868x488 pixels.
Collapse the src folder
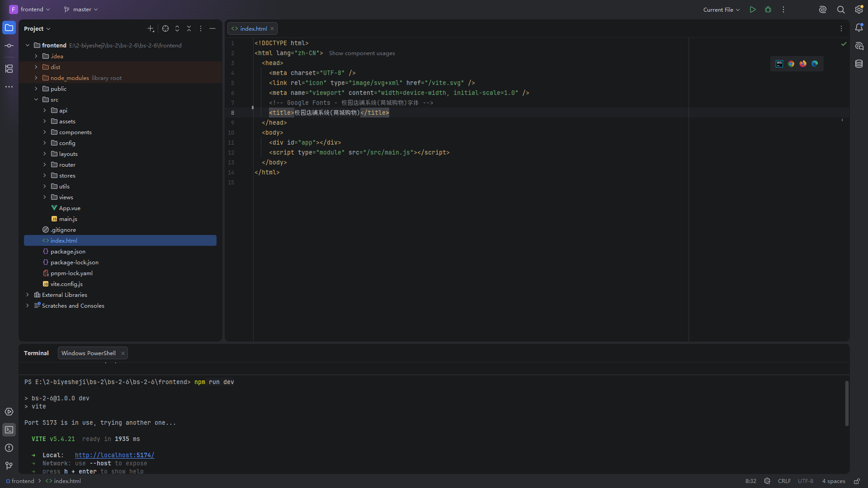(36, 99)
